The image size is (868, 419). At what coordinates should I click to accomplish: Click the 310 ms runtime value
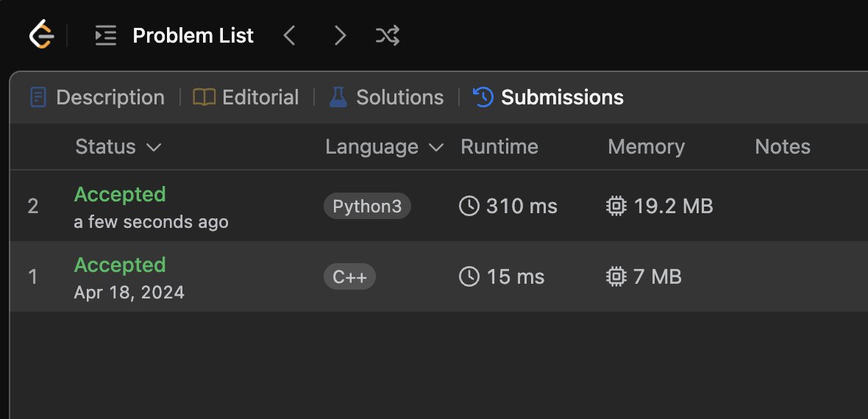pos(522,207)
